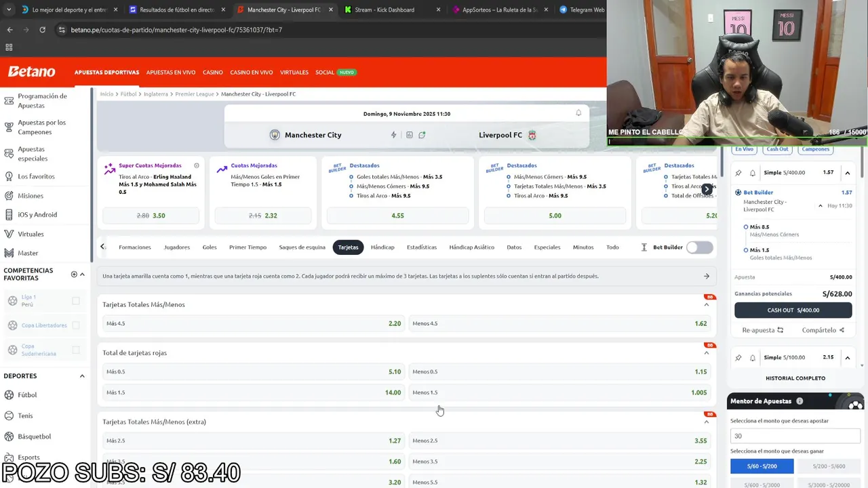This screenshot has width=868, height=488.
Task: Collapse Manchester City - Liverpool Bet Builder details
Action: coord(821,206)
